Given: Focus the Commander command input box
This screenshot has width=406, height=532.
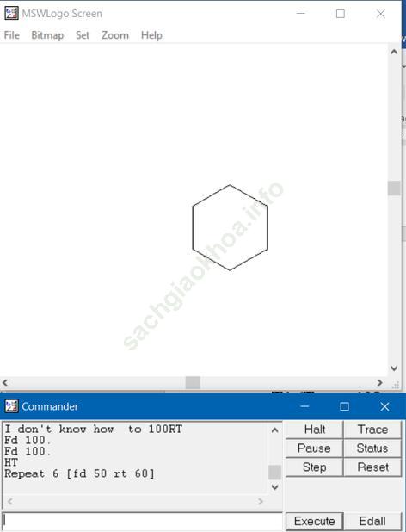Looking at the screenshot, I should pyautogui.click(x=142, y=520).
